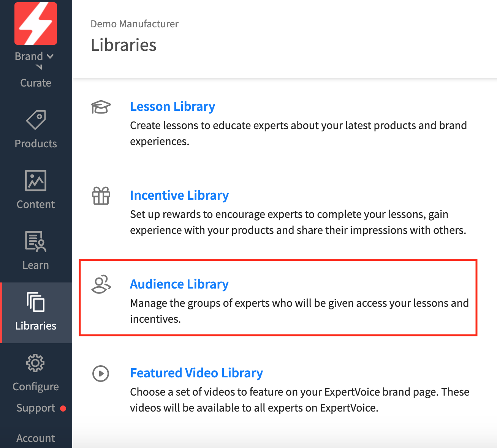Click the 'Manage the groups of experts' description
The height and width of the screenshot is (448, 497).
tap(299, 311)
